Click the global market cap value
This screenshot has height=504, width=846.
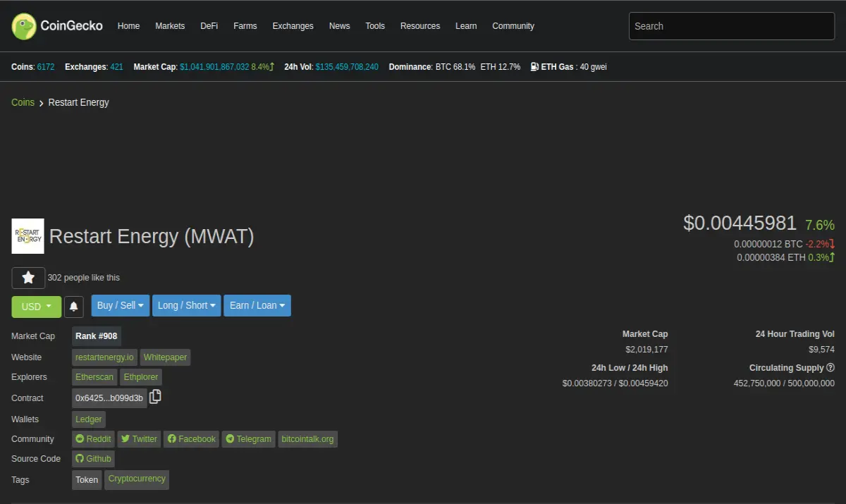point(214,67)
